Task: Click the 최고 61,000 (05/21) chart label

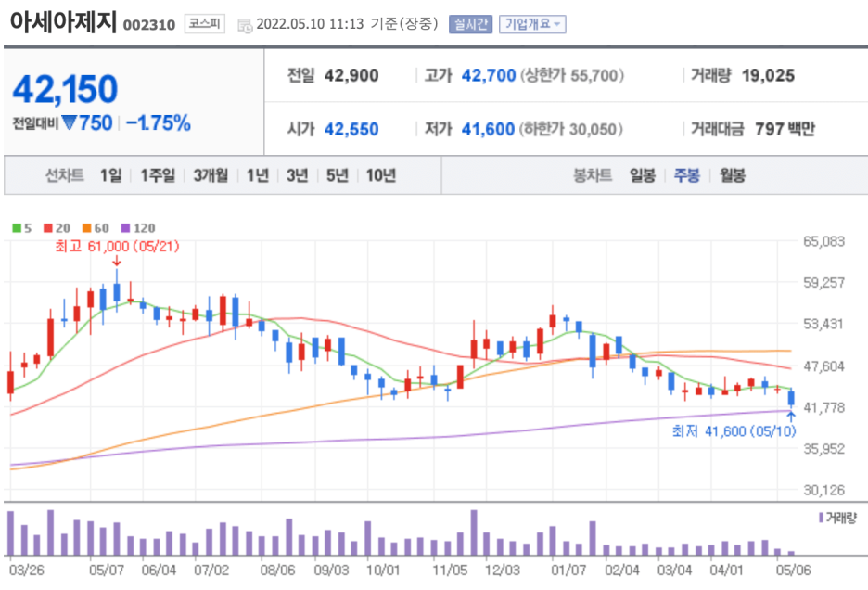Action: [118, 247]
